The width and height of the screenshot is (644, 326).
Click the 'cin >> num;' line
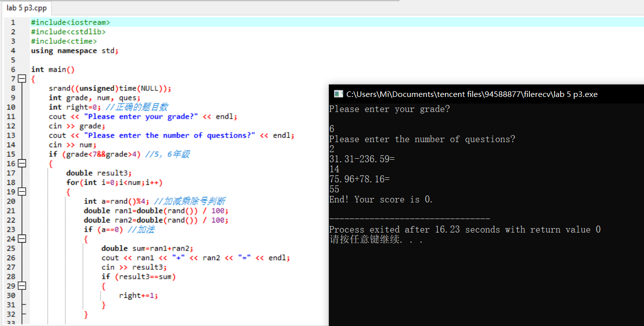(x=73, y=145)
